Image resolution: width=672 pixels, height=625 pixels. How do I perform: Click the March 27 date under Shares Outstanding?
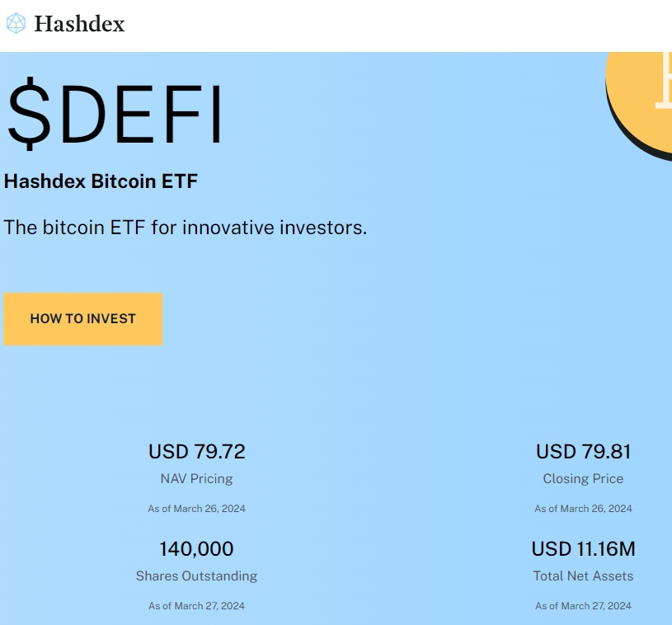[x=196, y=605]
